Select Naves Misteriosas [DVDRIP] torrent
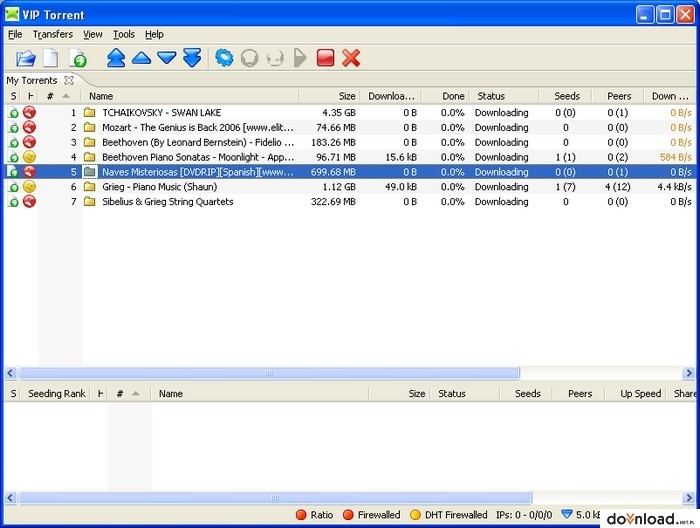 coord(350,172)
